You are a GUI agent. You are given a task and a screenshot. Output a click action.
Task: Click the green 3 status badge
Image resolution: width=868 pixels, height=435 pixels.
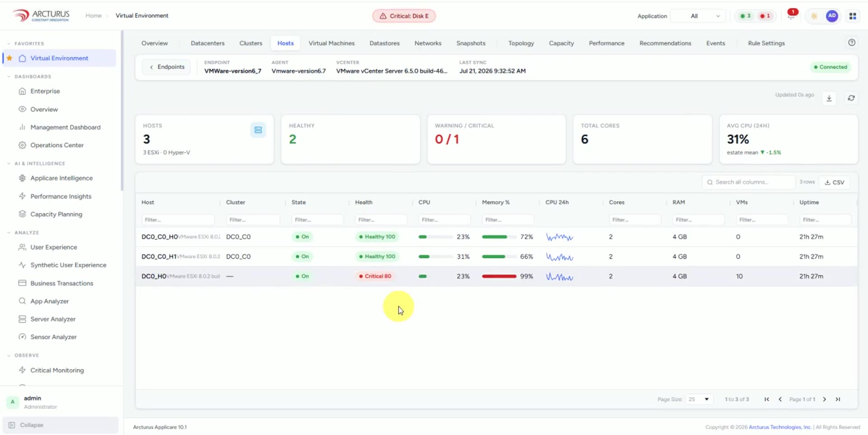tap(745, 16)
